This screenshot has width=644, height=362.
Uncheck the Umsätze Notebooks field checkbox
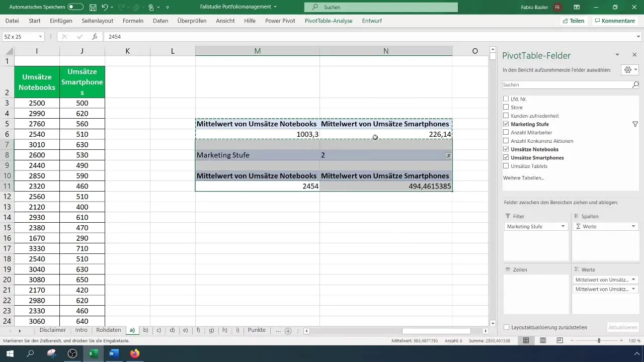pyautogui.click(x=506, y=149)
